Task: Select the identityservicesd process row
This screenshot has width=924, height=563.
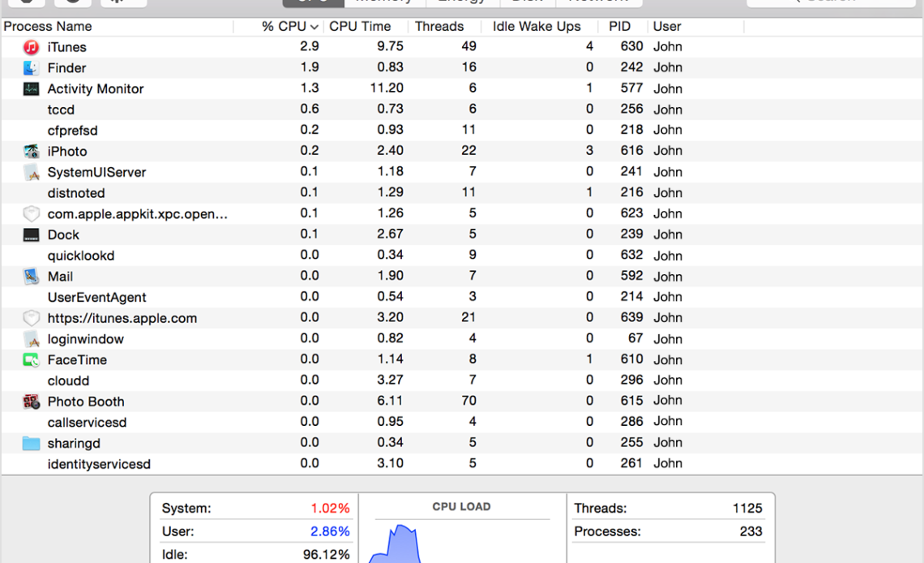Action: click(x=461, y=464)
